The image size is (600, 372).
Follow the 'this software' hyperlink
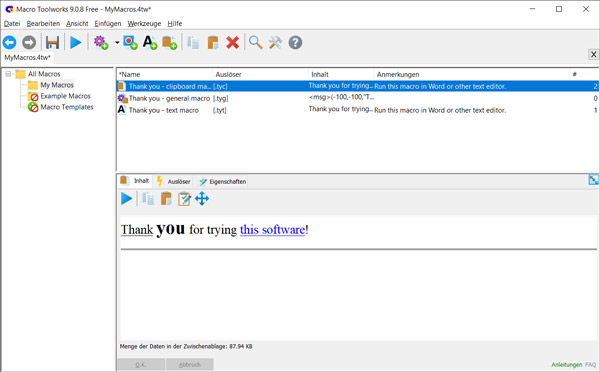(x=272, y=230)
